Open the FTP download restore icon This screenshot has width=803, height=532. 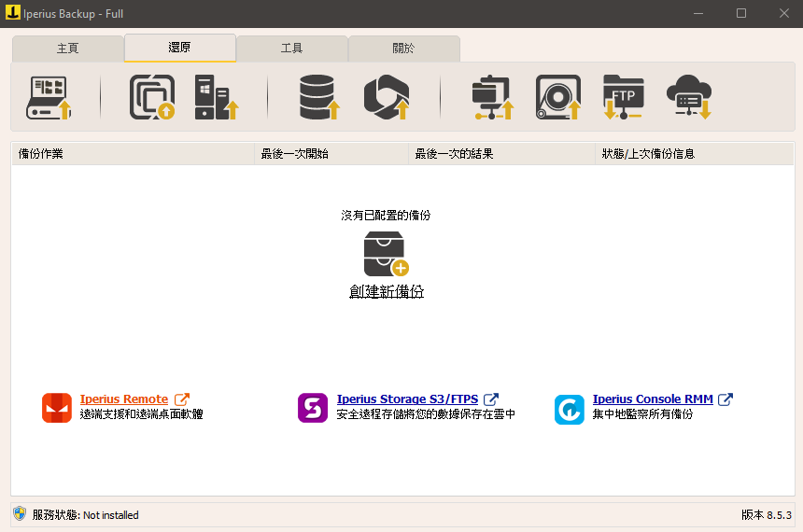[623, 97]
